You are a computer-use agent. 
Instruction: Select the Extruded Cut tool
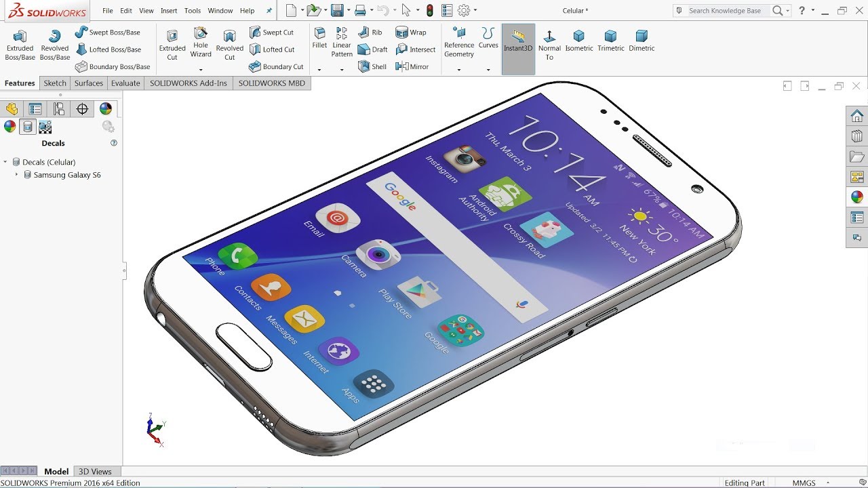(172, 45)
